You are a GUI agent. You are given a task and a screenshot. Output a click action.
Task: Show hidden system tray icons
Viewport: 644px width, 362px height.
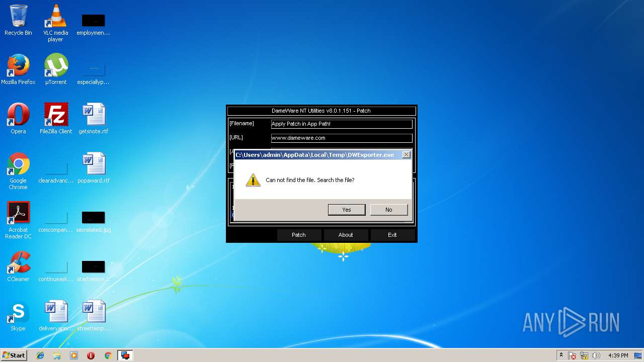[561, 355]
